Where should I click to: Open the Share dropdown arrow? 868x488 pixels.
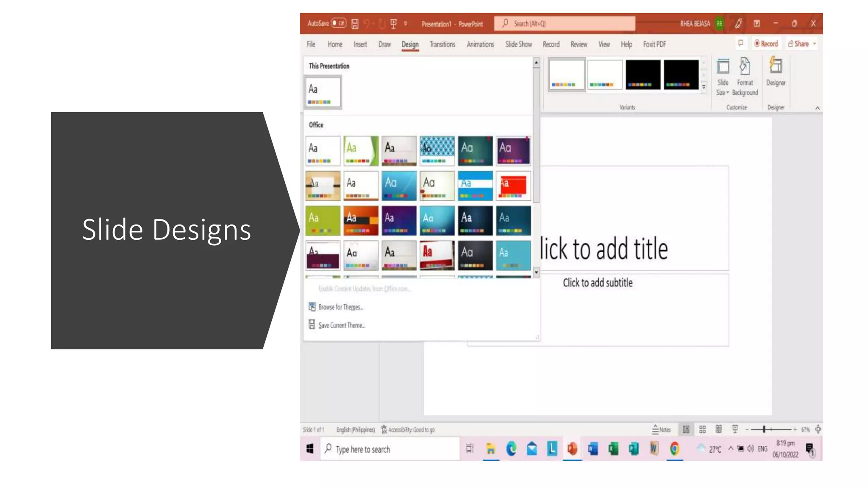815,44
